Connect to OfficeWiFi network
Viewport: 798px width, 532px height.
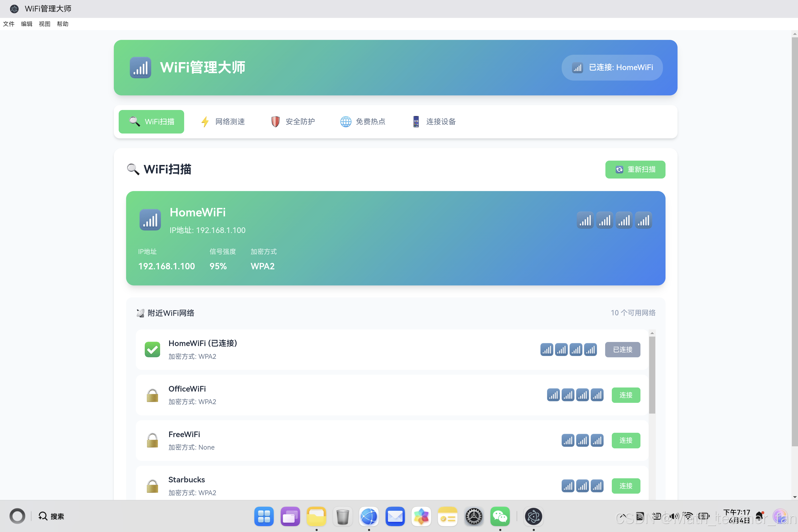pos(626,395)
